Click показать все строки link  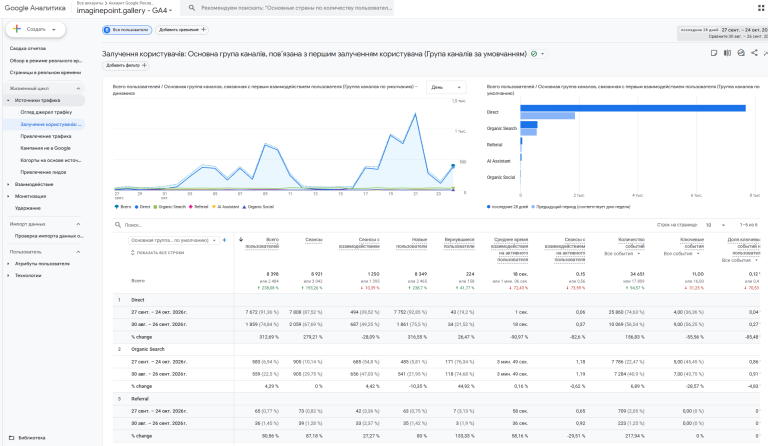tap(157, 253)
